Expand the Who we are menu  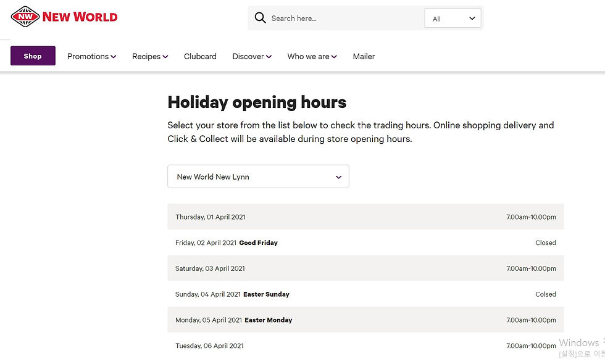312,56
